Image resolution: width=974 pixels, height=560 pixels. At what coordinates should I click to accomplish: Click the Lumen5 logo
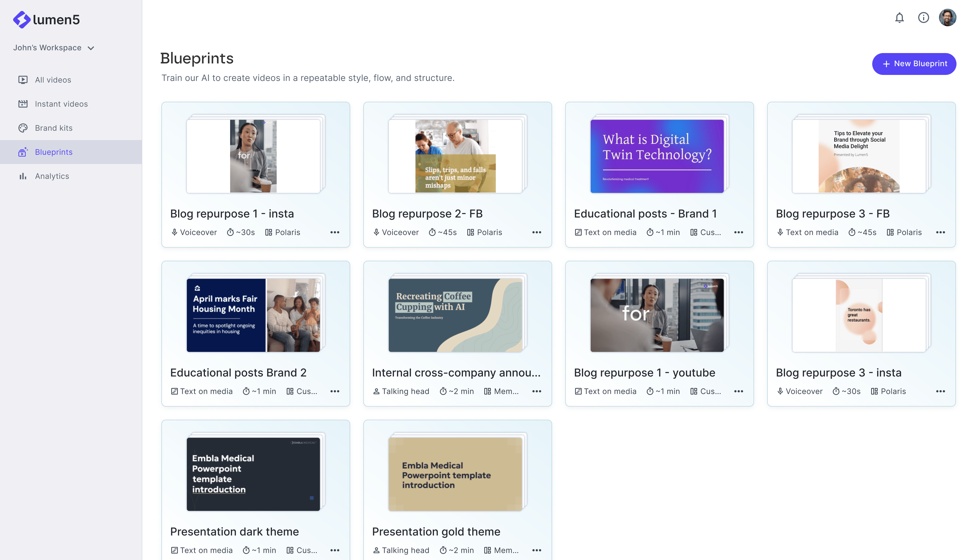(46, 19)
